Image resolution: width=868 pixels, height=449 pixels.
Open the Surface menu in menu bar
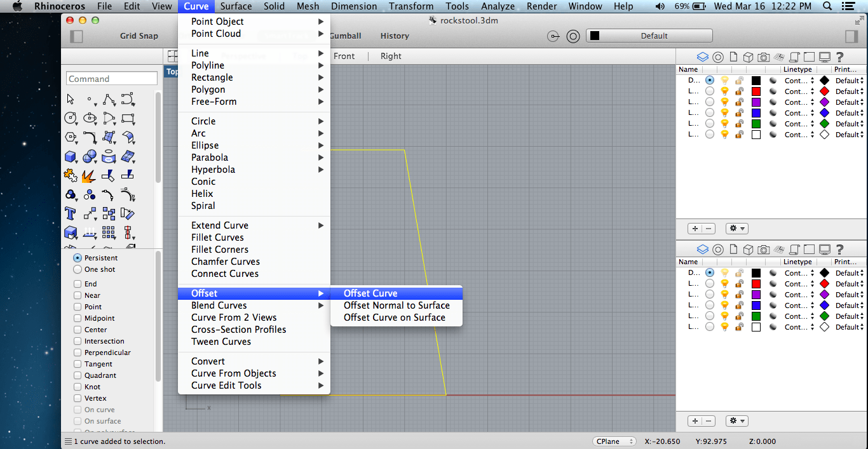coord(236,6)
